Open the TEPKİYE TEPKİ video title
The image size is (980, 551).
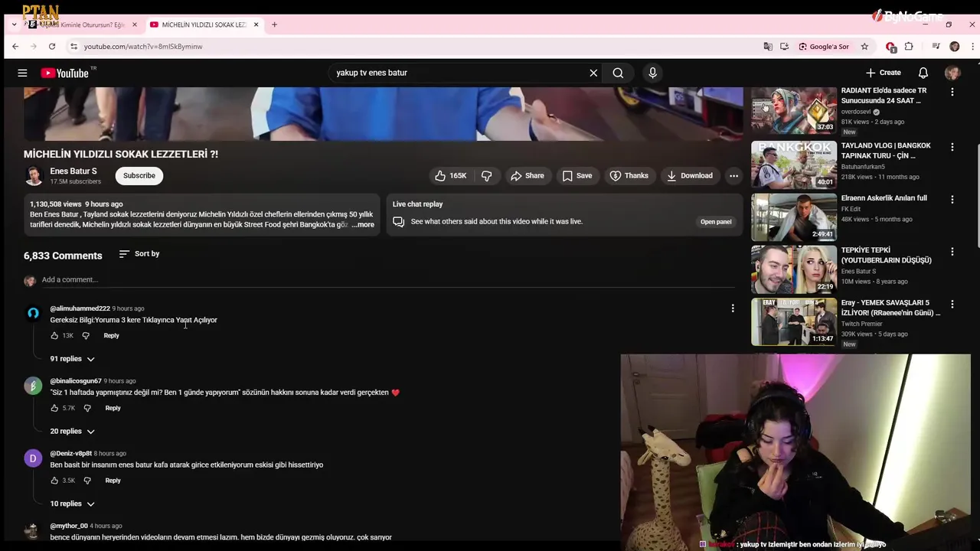pyautogui.click(x=886, y=256)
